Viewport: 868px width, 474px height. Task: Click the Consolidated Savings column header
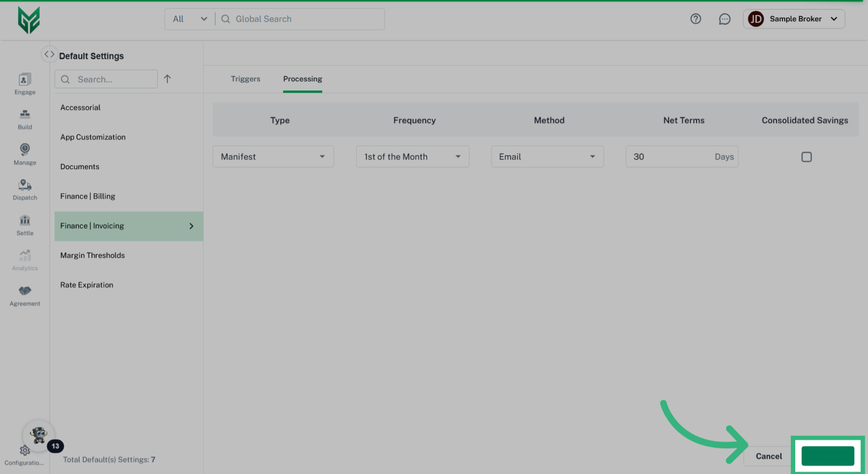pos(805,120)
